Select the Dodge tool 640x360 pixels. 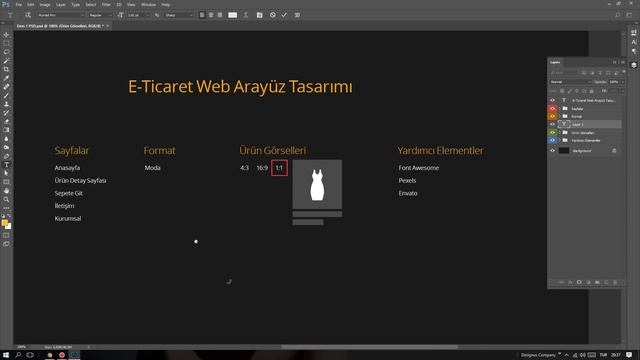click(6, 147)
